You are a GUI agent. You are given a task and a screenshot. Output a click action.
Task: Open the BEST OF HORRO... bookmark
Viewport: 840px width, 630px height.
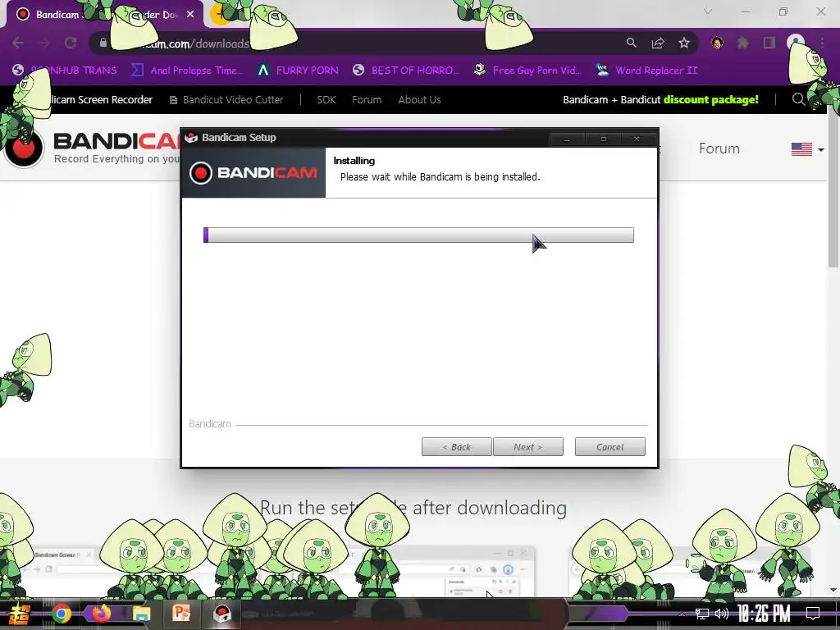pos(406,71)
